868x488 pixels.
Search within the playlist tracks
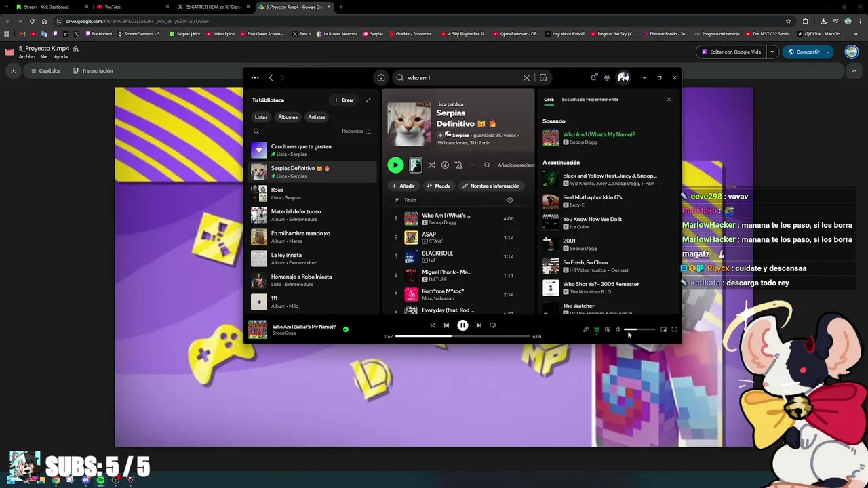pyautogui.click(x=487, y=165)
